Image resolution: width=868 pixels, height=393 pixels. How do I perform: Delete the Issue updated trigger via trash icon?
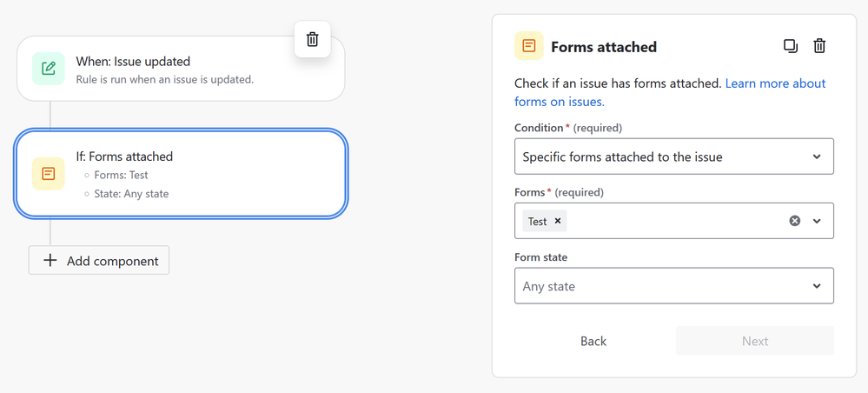tap(313, 39)
